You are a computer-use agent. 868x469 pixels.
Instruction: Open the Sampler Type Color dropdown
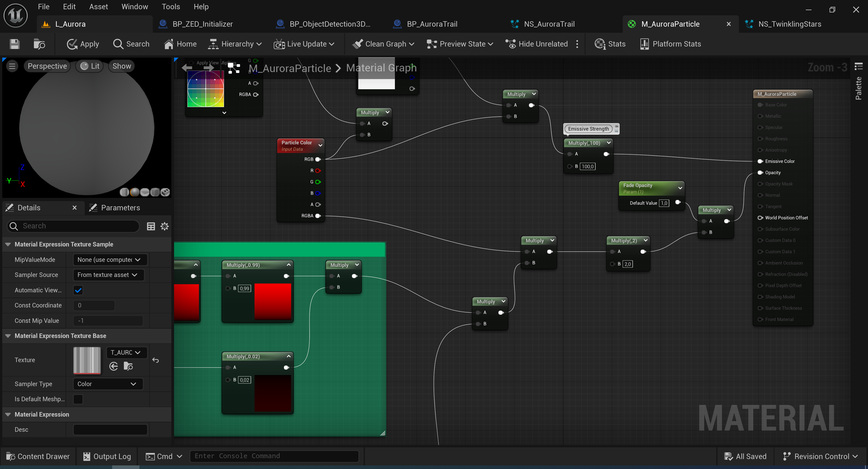click(x=108, y=384)
